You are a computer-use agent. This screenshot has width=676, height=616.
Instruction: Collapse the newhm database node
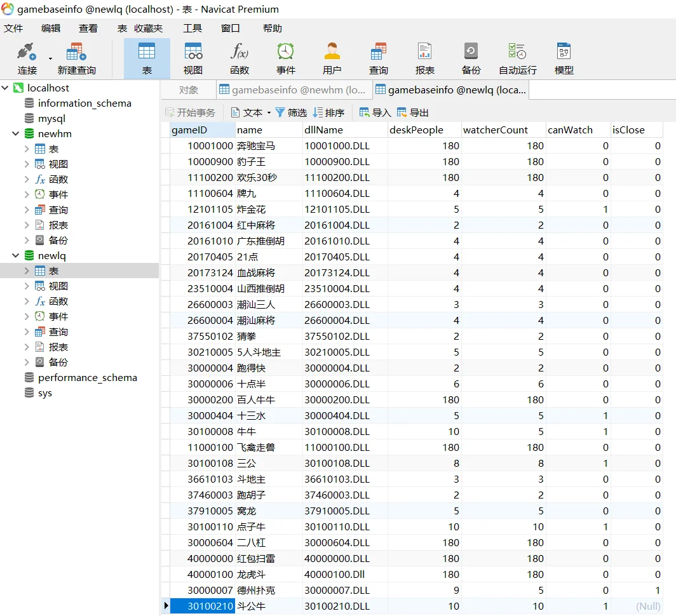(16, 134)
